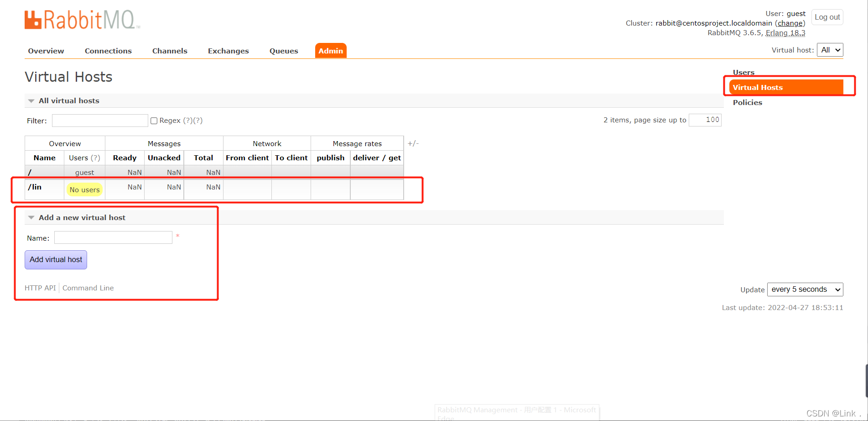Viewport: 868px width, 421px height.
Task: Click the +/- column toggle
Action: click(413, 143)
